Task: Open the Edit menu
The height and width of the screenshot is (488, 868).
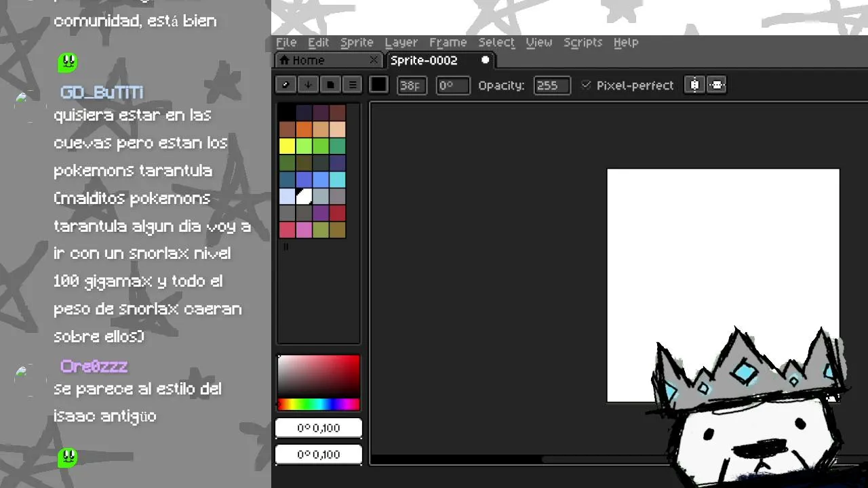Action: 318,42
